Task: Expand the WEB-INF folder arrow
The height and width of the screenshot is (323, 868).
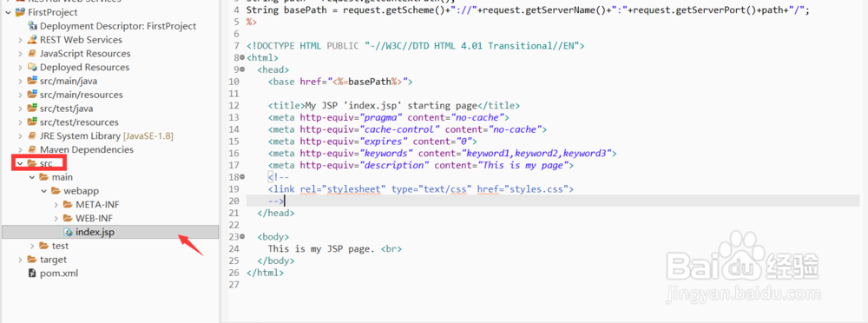Action: (56, 218)
